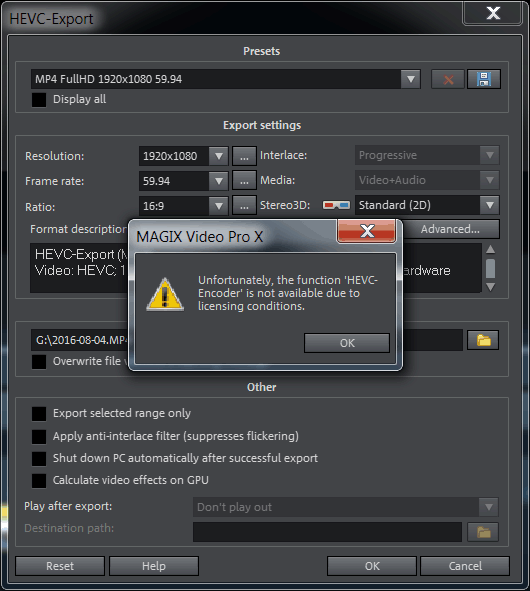Cancel the HEVC-Export dialog
530x591 pixels.
point(465,566)
